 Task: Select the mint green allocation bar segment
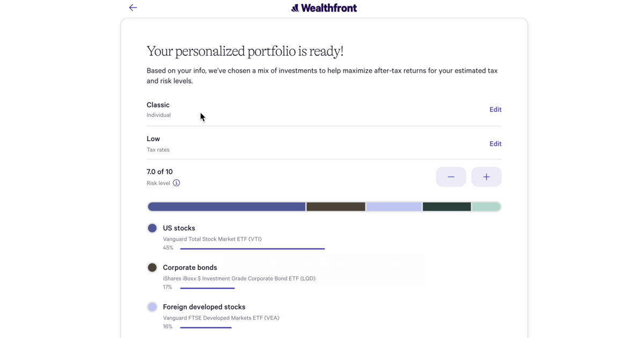[486, 207]
